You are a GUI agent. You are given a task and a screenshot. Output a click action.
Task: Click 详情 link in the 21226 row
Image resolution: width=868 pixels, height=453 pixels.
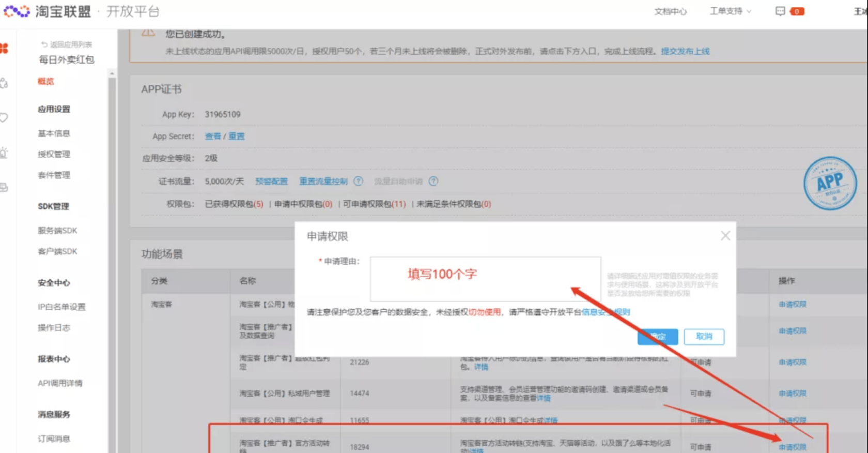click(481, 367)
